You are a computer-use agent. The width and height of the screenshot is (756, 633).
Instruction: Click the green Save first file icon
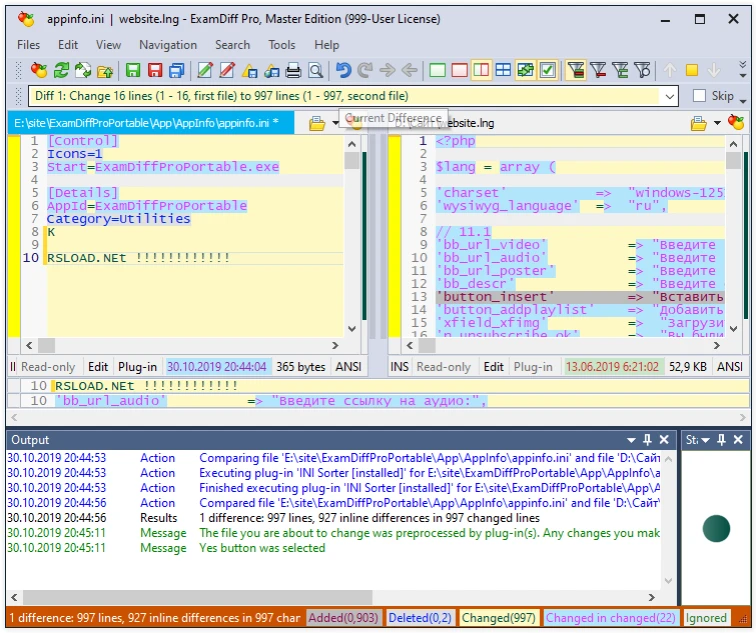[x=133, y=71]
